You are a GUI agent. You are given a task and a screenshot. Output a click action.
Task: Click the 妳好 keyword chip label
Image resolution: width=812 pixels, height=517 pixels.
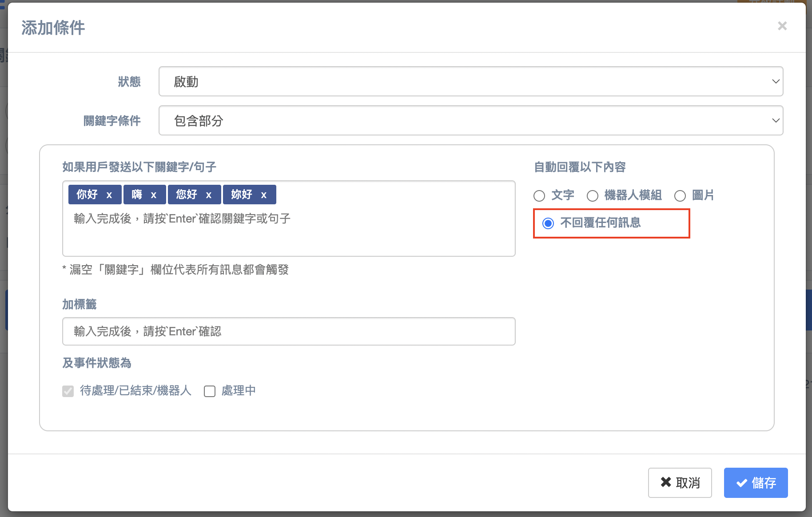[x=242, y=195]
